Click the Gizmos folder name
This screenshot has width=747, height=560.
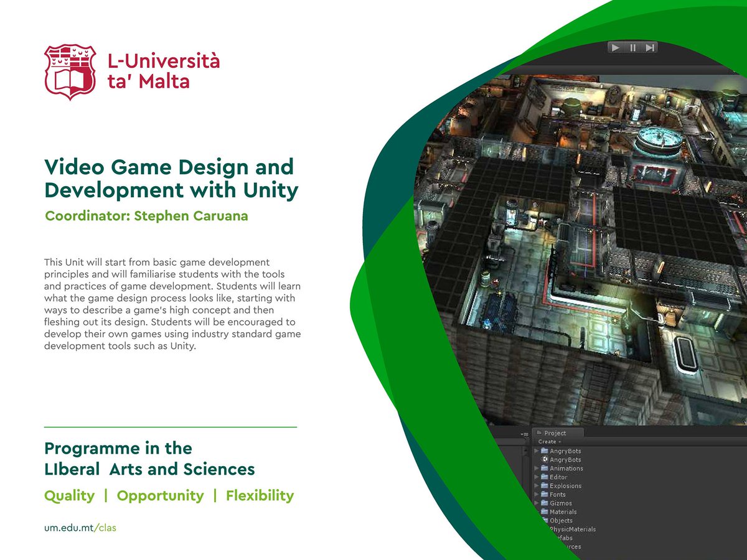(x=561, y=503)
